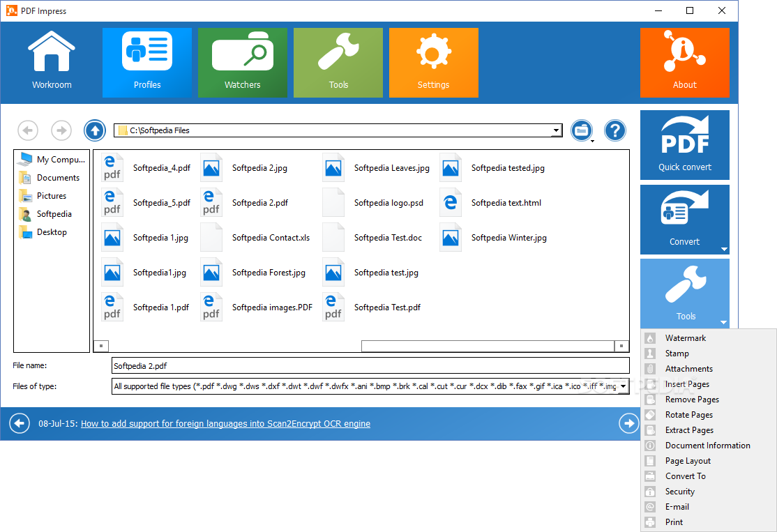This screenshot has width=777, height=532.
Task: Select Softpedia user folder in tree
Action: [x=45, y=214]
